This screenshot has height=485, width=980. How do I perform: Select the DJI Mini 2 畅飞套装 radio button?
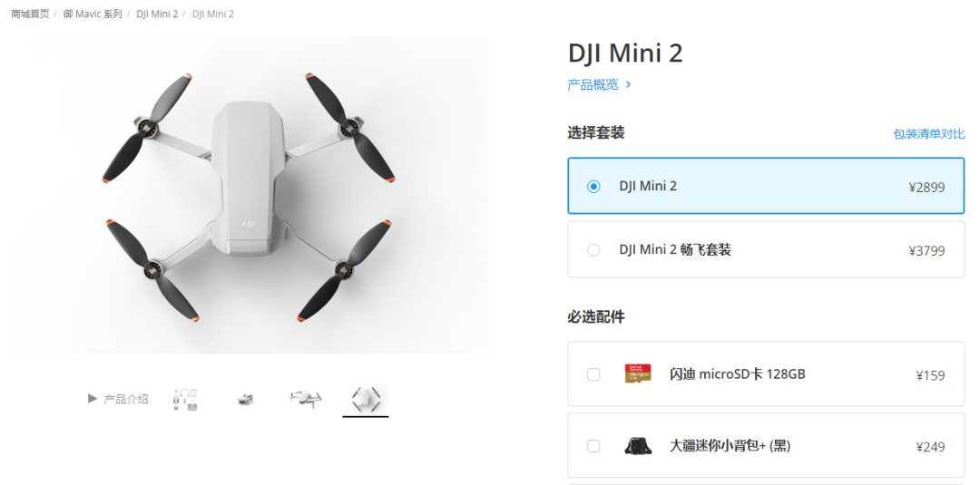pyautogui.click(x=593, y=250)
